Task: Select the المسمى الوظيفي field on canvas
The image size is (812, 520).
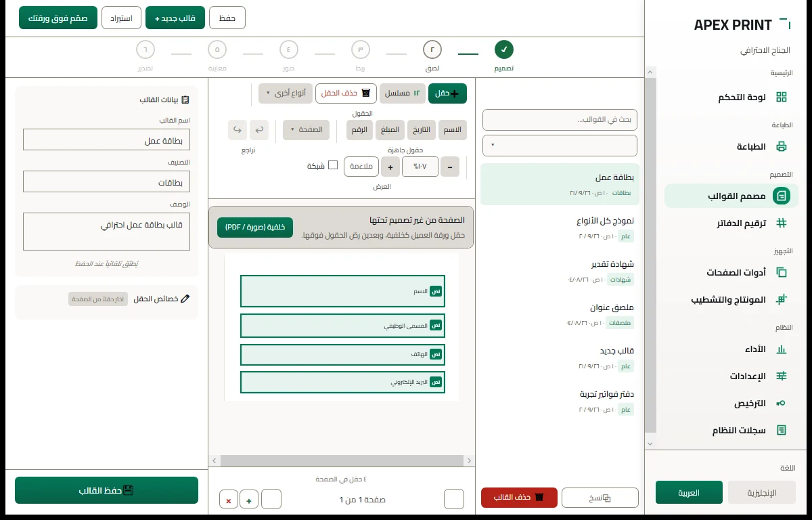Action: tap(342, 326)
